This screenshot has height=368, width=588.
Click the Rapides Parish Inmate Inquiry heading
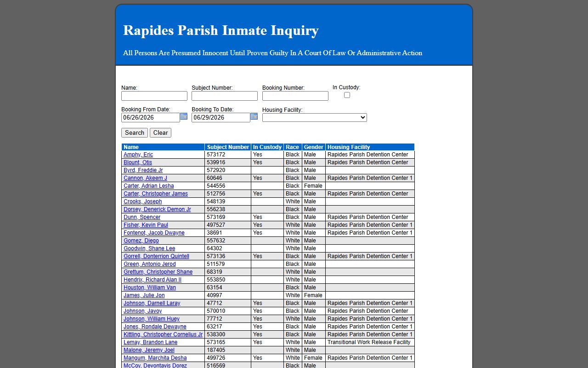tap(221, 30)
